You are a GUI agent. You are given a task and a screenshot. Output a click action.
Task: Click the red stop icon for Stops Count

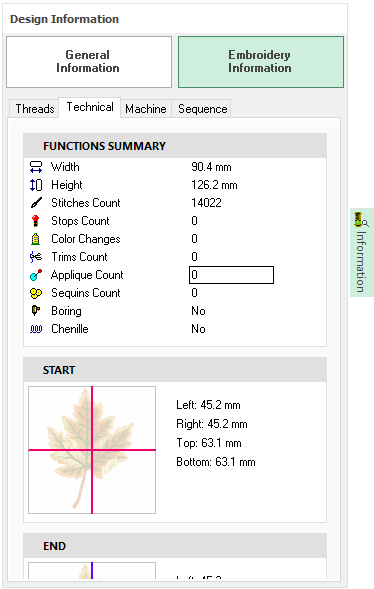[x=36, y=221]
